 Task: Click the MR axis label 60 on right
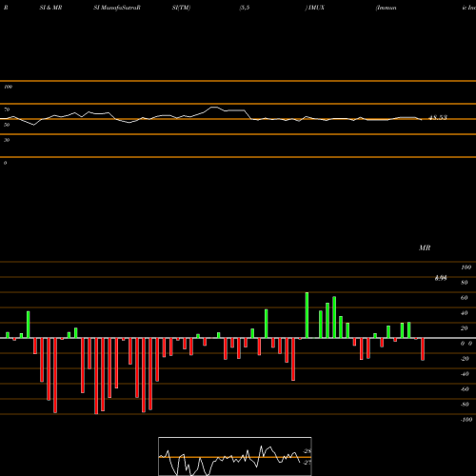(x=464, y=298)
